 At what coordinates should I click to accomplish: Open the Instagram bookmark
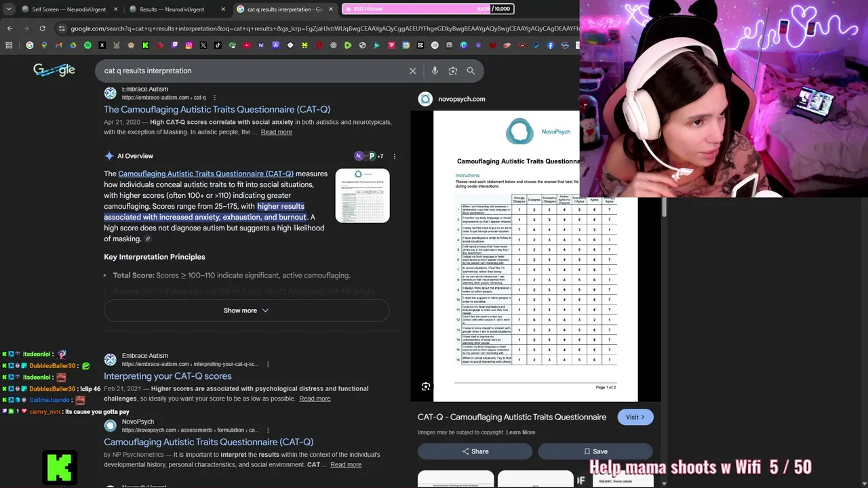189,45
